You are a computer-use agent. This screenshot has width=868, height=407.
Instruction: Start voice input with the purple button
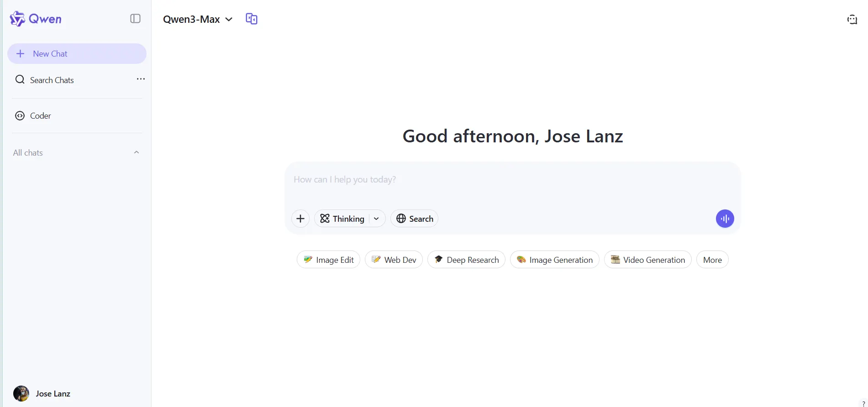[725, 219]
